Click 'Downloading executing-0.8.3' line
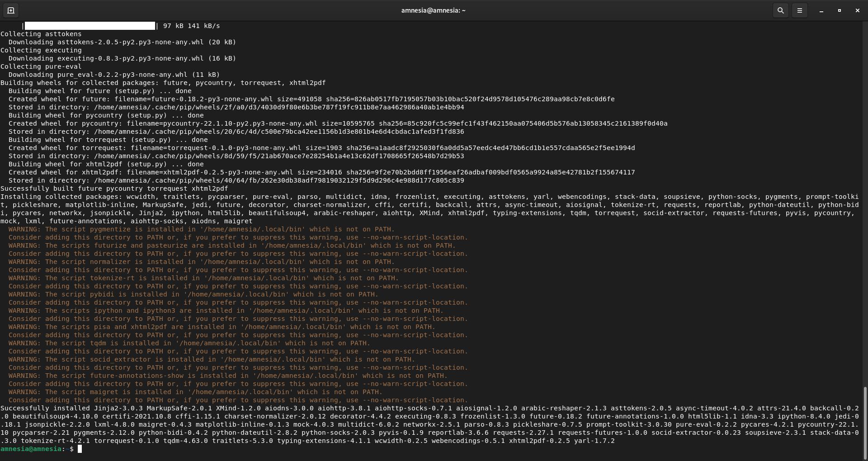 [x=122, y=58]
